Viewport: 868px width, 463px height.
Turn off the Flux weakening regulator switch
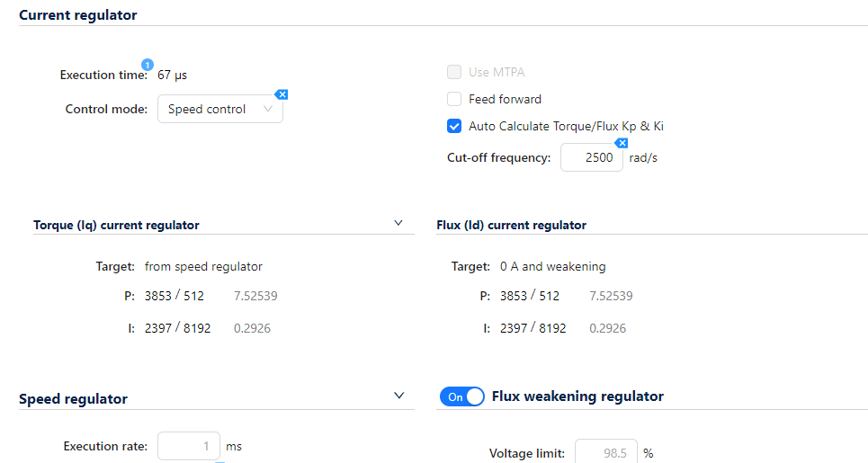(462, 396)
